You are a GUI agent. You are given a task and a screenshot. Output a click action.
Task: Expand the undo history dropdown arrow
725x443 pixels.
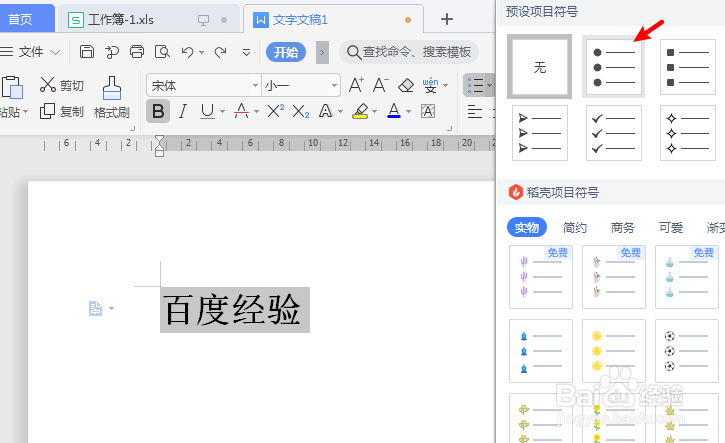click(202, 52)
